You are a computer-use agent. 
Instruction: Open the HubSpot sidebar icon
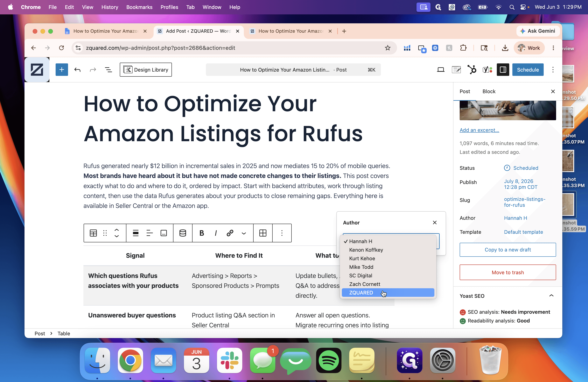(472, 70)
